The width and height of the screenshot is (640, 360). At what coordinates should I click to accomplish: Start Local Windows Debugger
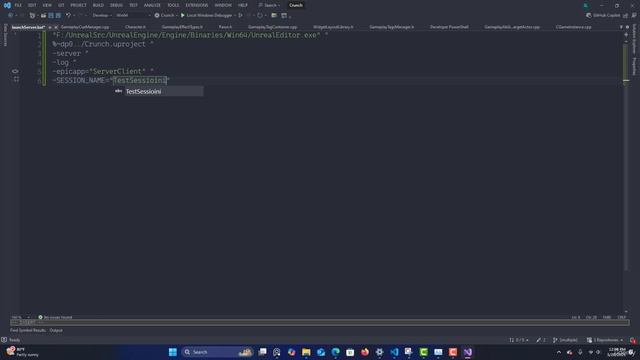pyautogui.click(x=207, y=15)
